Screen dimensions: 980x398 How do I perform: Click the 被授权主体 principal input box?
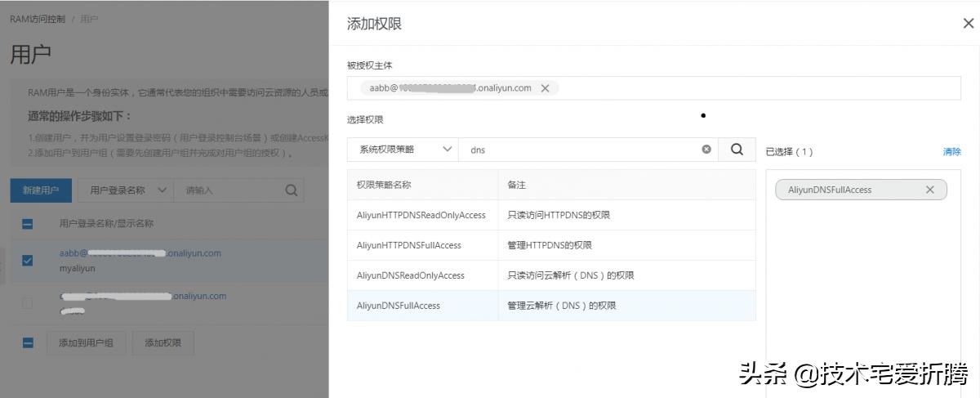[653, 88]
